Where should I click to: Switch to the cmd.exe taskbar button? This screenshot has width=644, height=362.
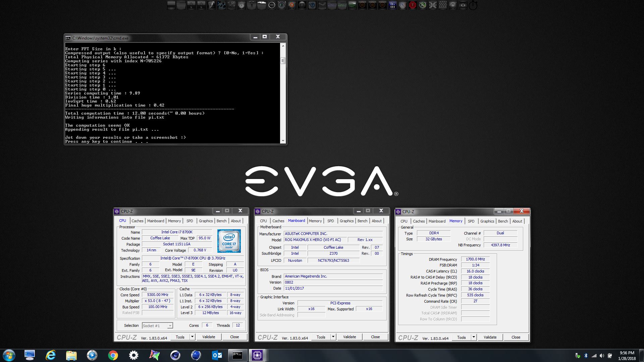pos(237,355)
